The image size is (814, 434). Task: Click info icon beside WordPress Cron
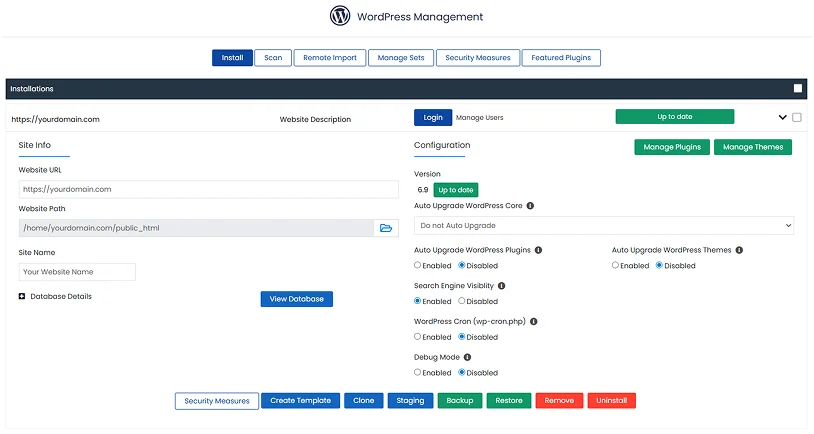(x=534, y=321)
